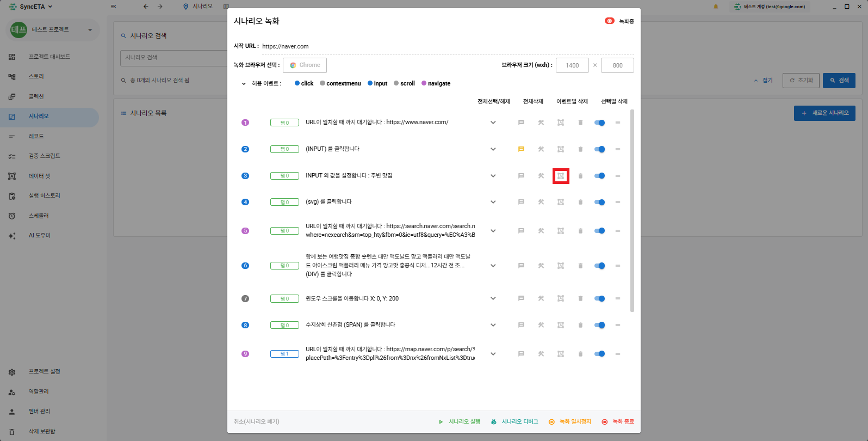Open 프로젝트 대시보드 in the sidebar
The image size is (868, 441).
pyautogui.click(x=49, y=57)
